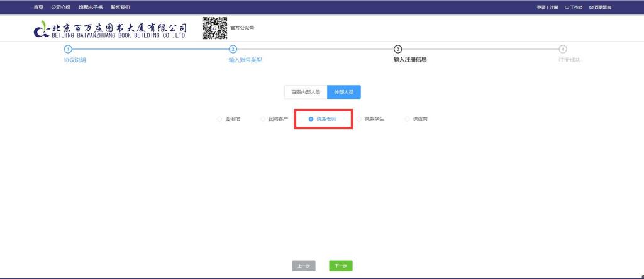
Task: Select the 院系老师 radio option
Action: tap(311, 118)
